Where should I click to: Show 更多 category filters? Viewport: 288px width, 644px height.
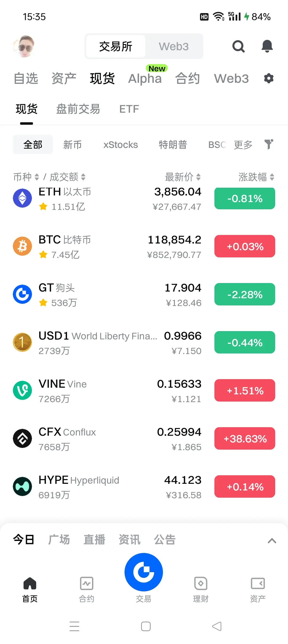(243, 145)
